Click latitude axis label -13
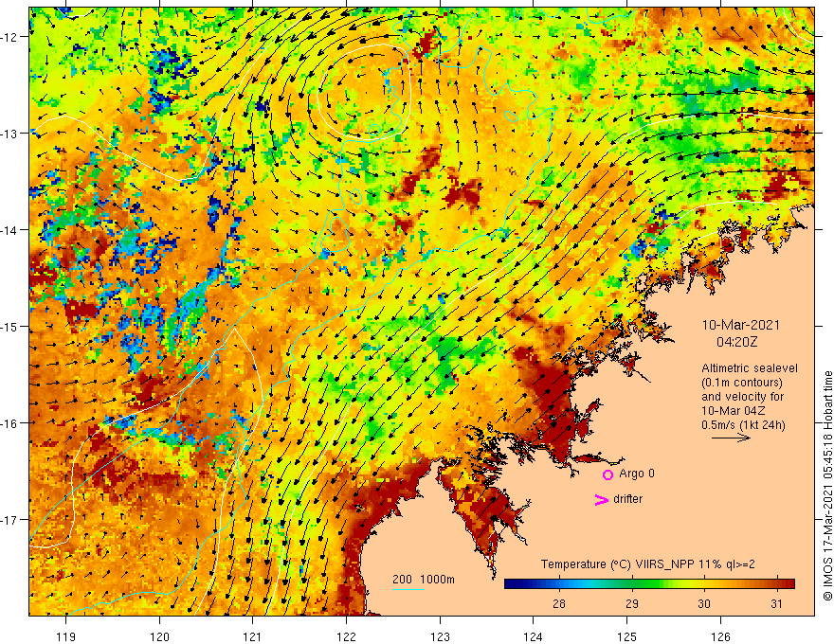 (10, 134)
